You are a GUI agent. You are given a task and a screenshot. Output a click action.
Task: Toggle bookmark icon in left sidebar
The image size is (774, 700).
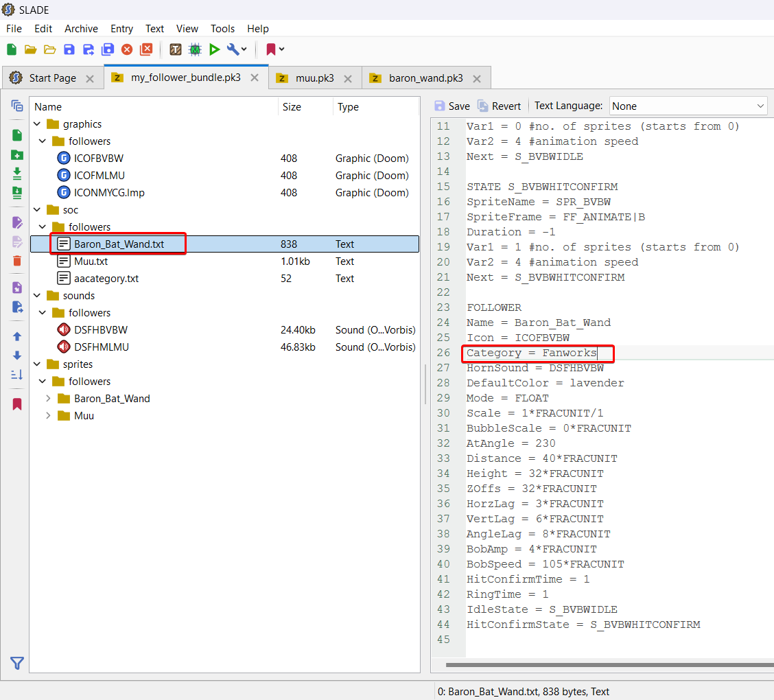coord(16,404)
